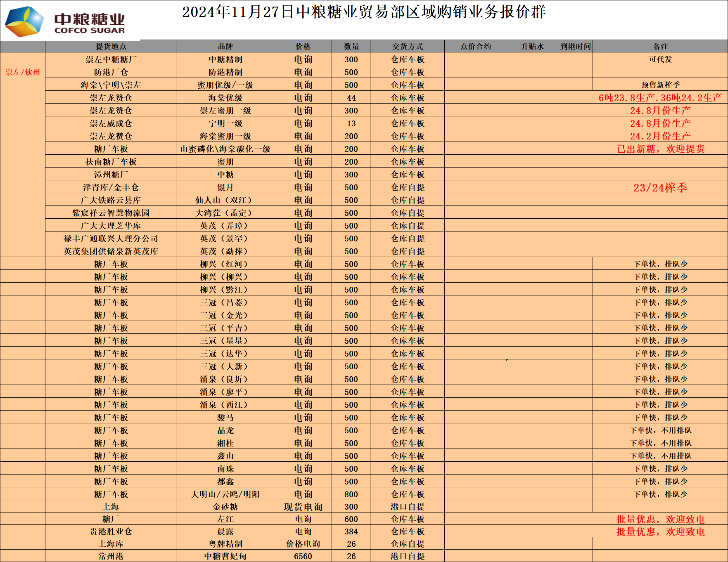Select the 品牌 column header
728x562 pixels.
pos(225,47)
